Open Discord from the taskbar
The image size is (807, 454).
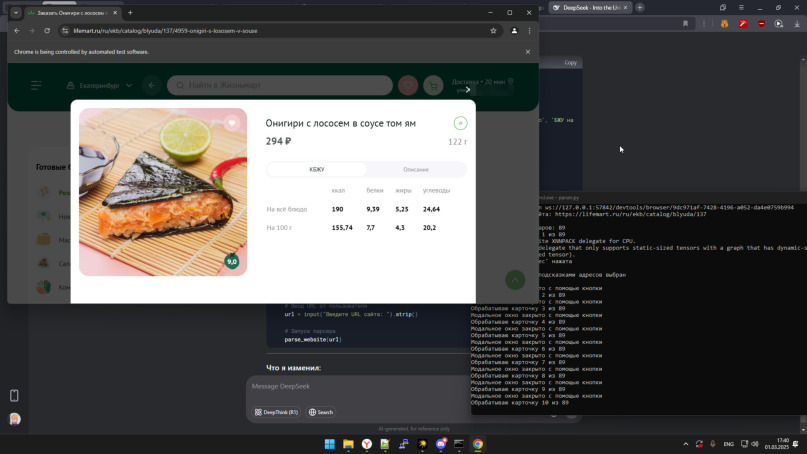coord(441,444)
